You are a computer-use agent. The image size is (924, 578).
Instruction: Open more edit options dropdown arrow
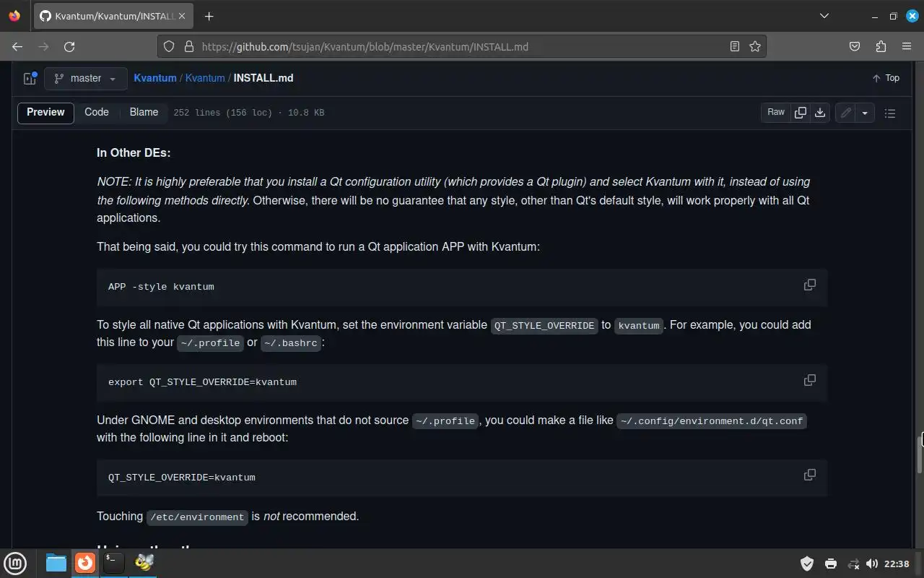865,113
